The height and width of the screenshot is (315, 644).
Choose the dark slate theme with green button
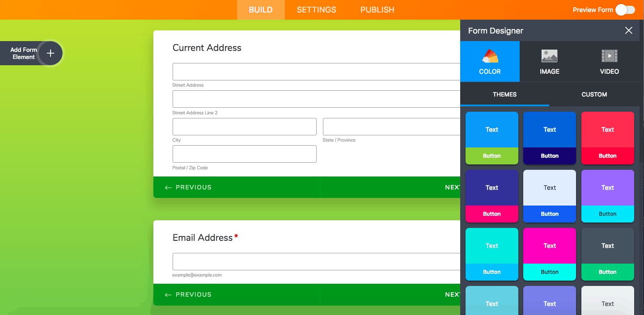click(x=608, y=254)
